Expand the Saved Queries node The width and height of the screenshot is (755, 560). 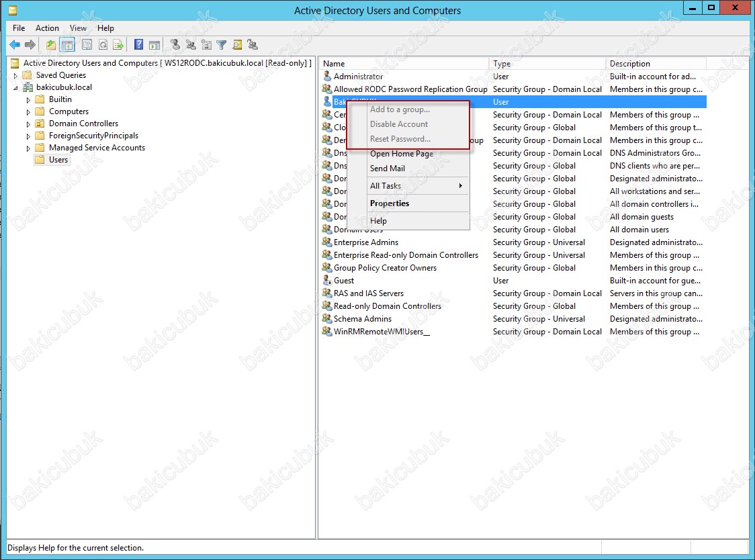(x=16, y=76)
